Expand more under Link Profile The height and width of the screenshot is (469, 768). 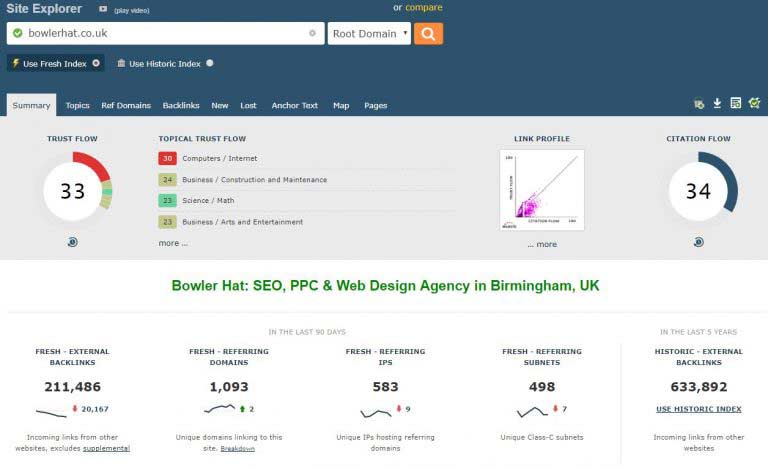[545, 244]
